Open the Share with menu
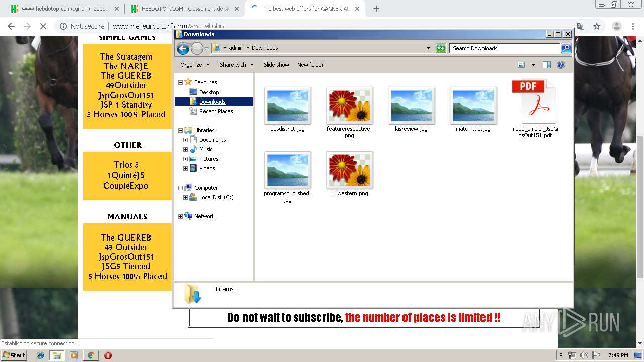The image size is (644, 362). [x=236, y=65]
